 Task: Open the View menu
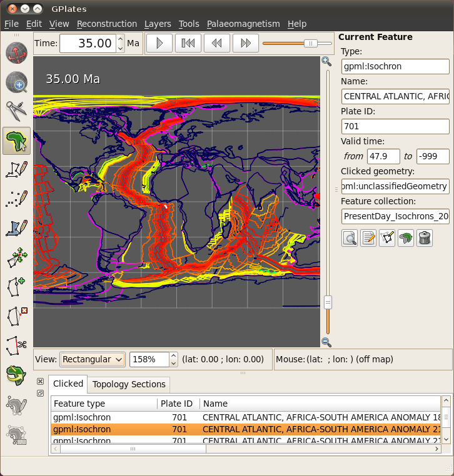coord(59,24)
